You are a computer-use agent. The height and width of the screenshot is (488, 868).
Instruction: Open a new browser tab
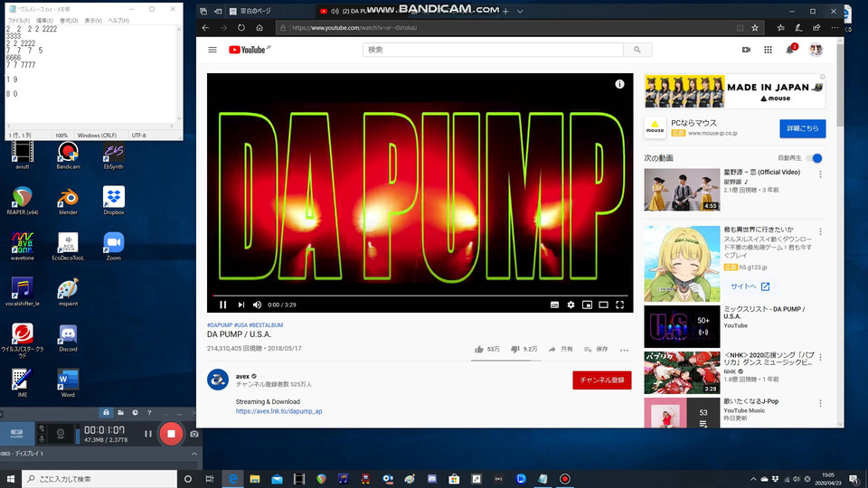point(505,11)
